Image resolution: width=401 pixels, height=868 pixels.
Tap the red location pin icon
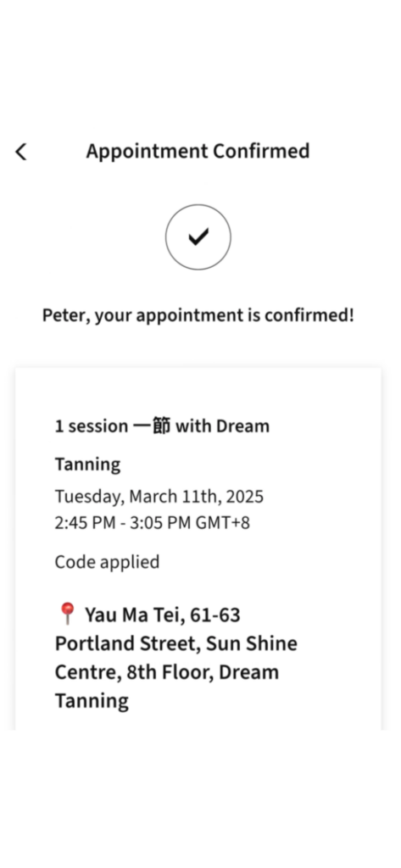coord(67,614)
